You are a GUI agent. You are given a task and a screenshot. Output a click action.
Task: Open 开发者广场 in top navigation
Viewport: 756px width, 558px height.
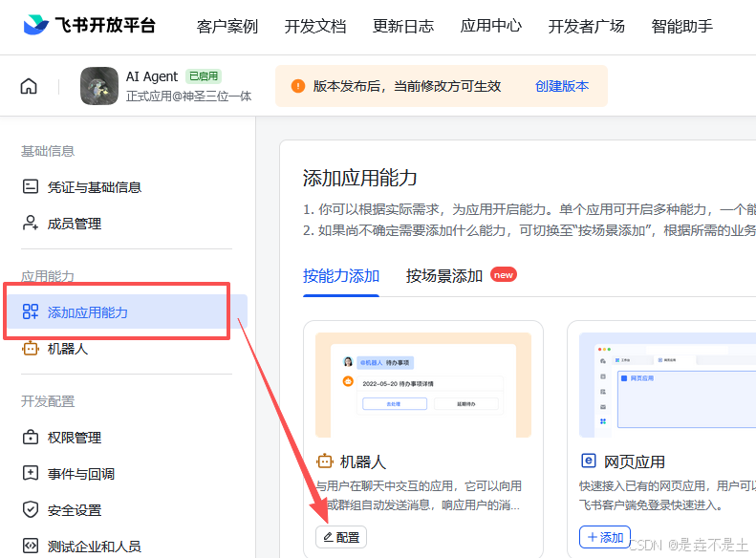[x=586, y=26]
